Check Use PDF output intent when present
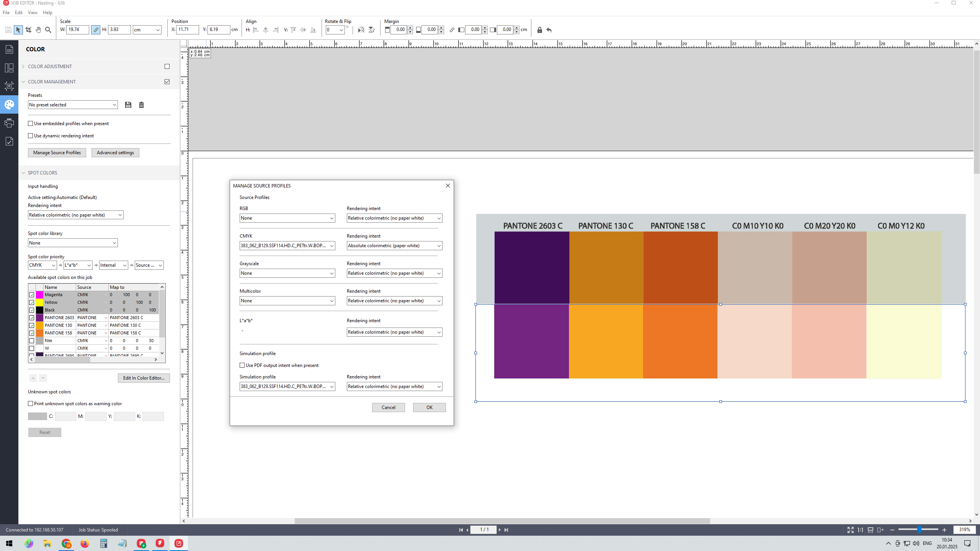980x551 pixels. click(242, 365)
